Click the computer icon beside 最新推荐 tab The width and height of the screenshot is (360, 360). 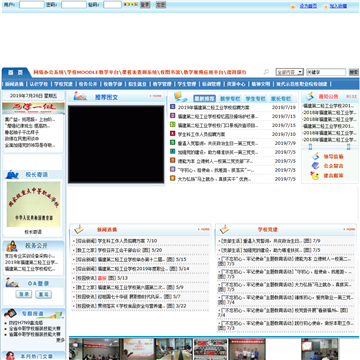(x=180, y=97)
